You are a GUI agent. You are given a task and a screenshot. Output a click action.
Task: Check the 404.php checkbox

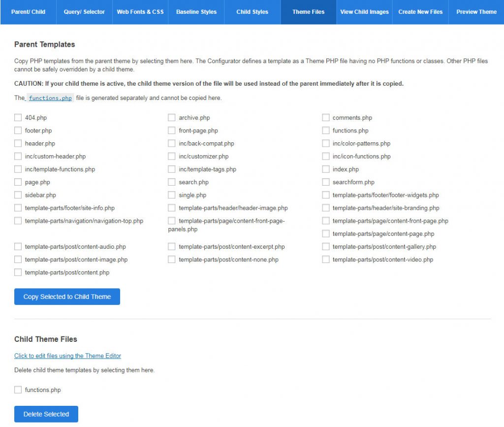(x=18, y=117)
